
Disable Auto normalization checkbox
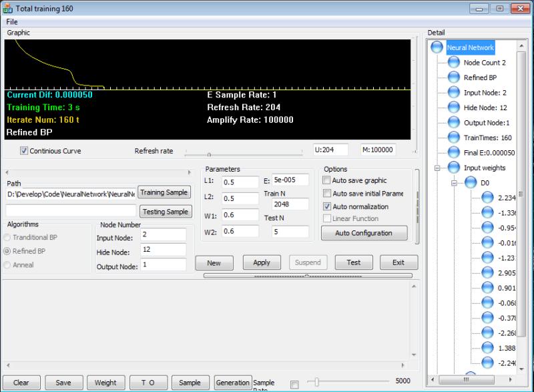pyautogui.click(x=326, y=206)
